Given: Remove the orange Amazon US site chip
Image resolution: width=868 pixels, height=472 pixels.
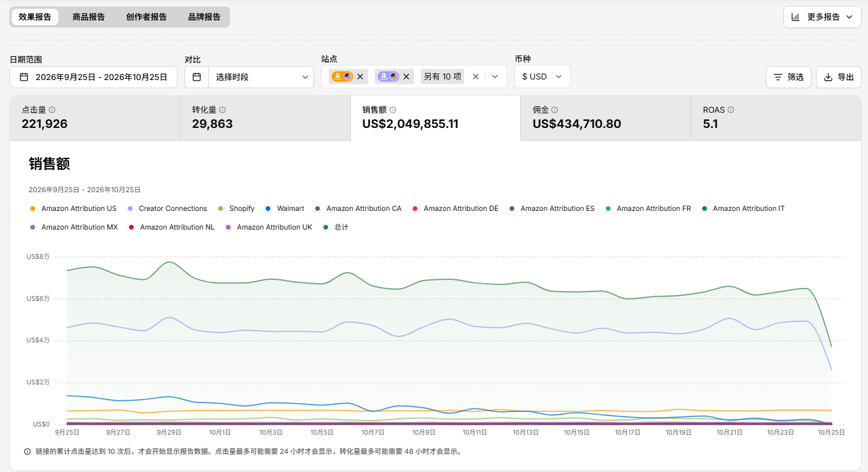Looking at the screenshot, I should pos(360,77).
